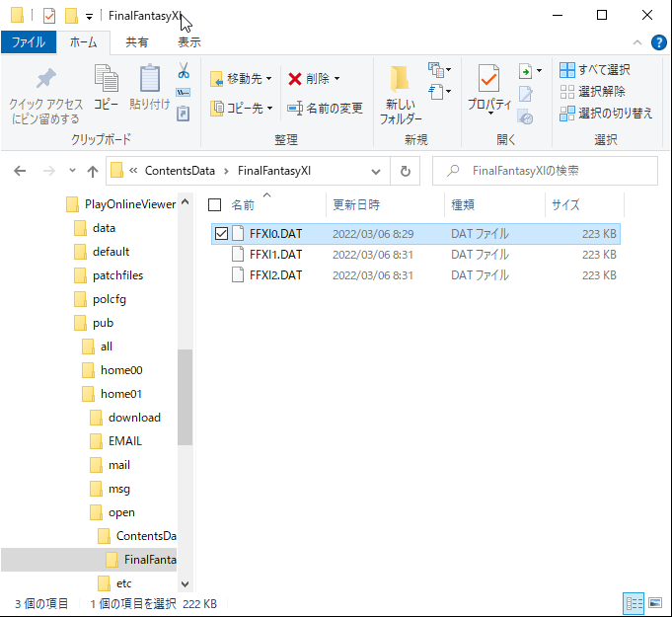Screen dimensions: 672x617
Task: Expand Properties dropdown arrow below label
Action: point(489,114)
